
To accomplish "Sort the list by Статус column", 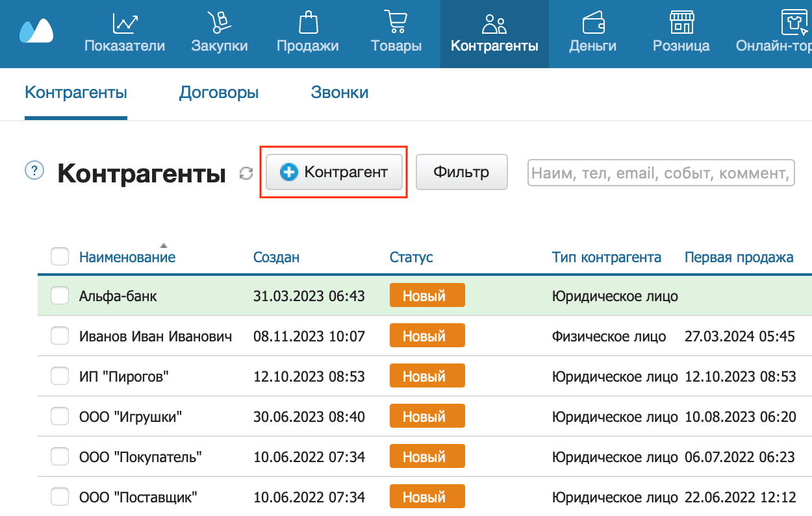I will [x=411, y=256].
